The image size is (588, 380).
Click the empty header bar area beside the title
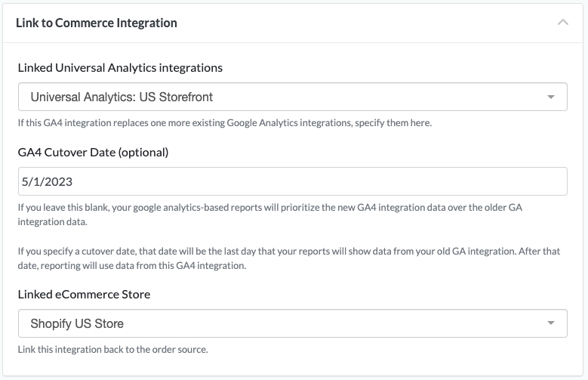[x=362, y=23]
